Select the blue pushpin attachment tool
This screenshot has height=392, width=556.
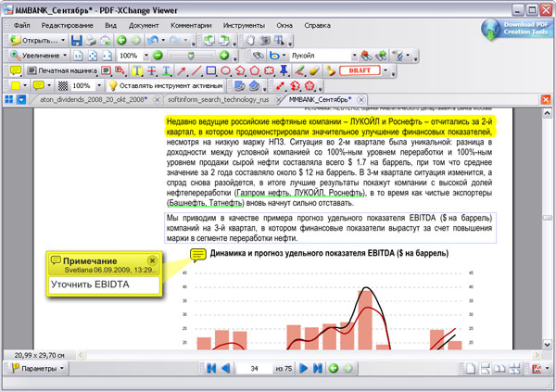click(x=284, y=70)
